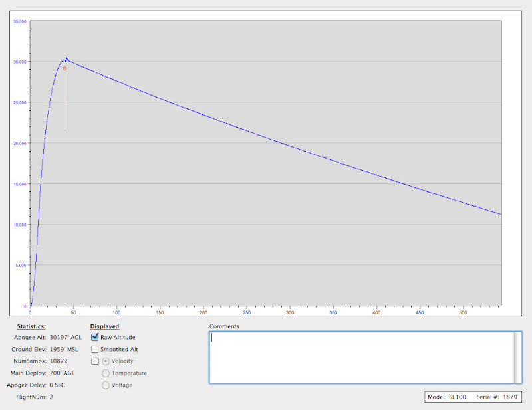Viewport: 532px width, 410px height.
Task: Click the NumSamps value 10872
Action: click(59, 361)
